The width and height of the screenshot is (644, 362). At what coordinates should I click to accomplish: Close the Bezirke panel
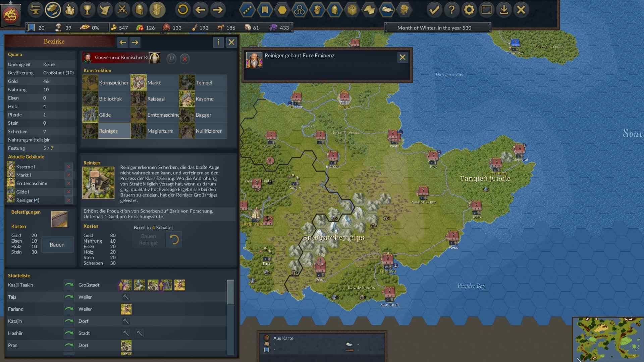coord(231,42)
